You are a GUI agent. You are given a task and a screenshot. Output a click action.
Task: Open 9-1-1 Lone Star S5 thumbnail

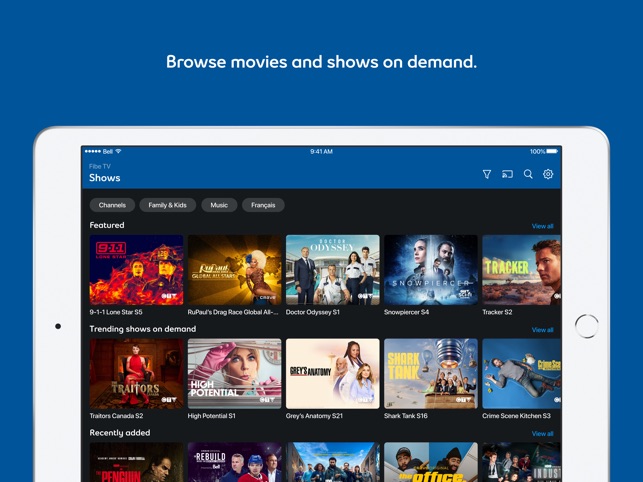[137, 270]
